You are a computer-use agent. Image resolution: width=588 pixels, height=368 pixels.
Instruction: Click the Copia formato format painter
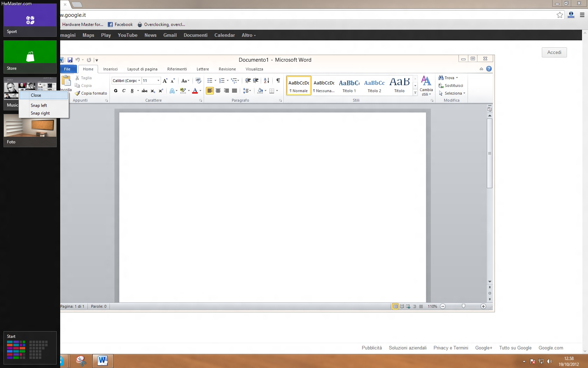click(x=91, y=93)
